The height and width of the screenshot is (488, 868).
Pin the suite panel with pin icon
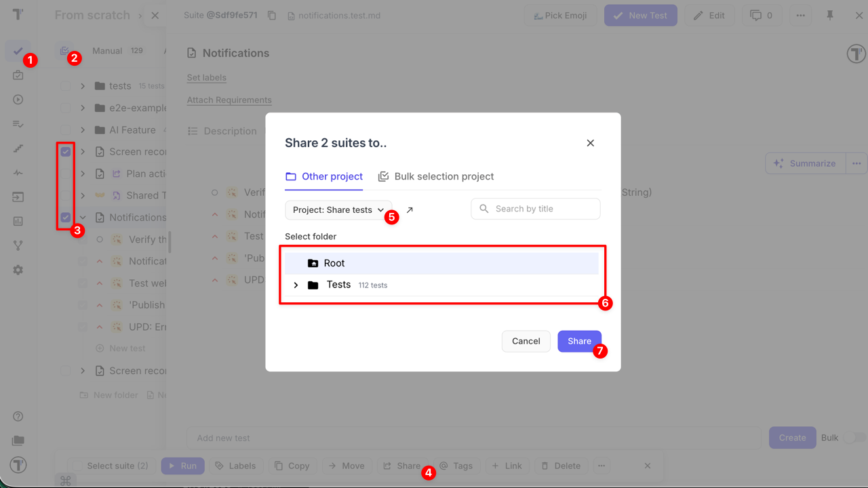830,16
